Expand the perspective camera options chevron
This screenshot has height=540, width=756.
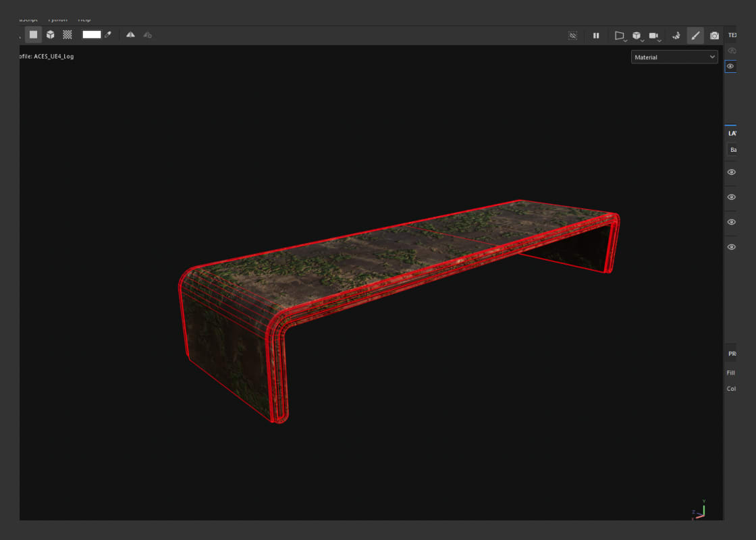click(x=624, y=41)
